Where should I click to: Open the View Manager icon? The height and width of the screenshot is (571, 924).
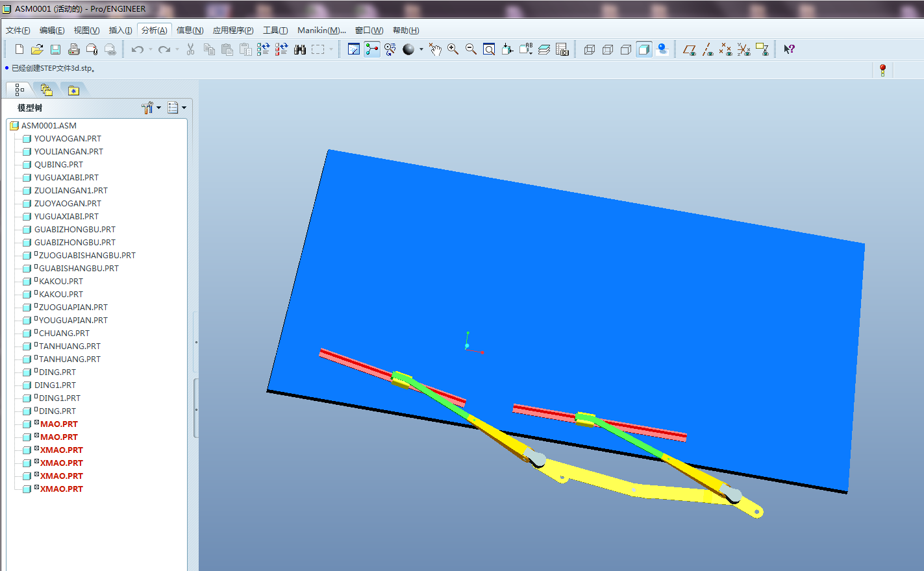[562, 49]
